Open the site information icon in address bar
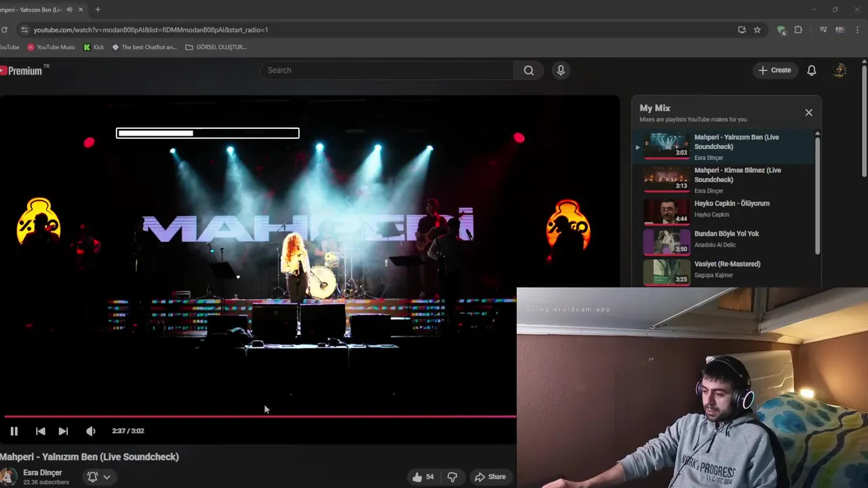This screenshot has width=868, height=488. click(x=24, y=30)
